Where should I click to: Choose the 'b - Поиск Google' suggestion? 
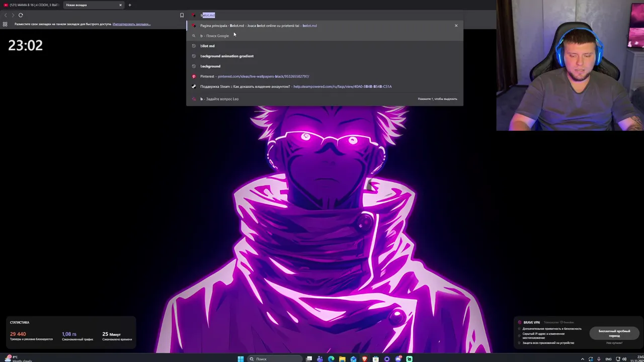tap(325, 36)
